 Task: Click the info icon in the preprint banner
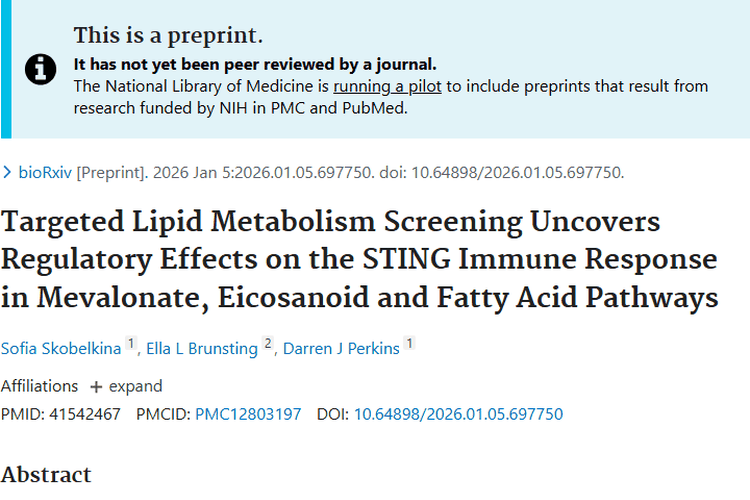pos(40,69)
